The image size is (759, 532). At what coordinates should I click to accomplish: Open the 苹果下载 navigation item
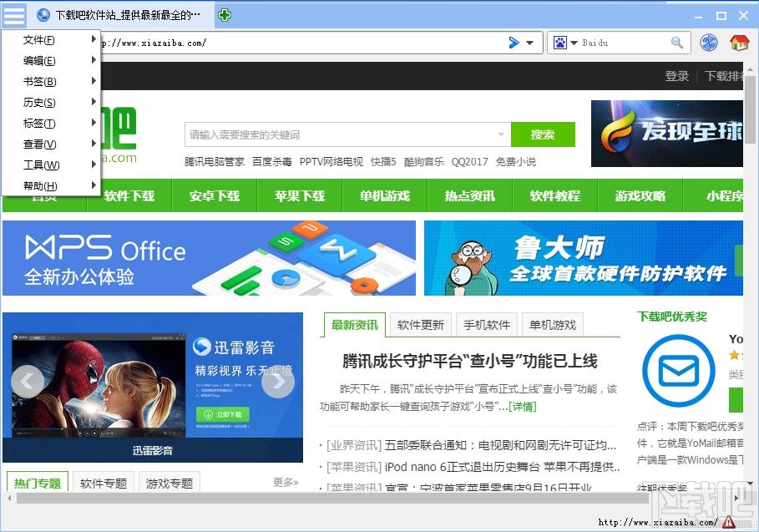click(300, 195)
